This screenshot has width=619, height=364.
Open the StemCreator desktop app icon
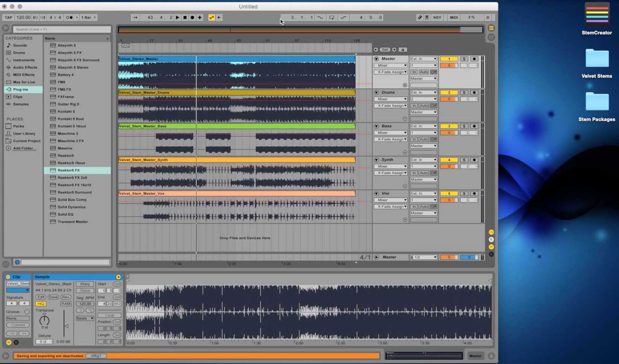click(596, 15)
